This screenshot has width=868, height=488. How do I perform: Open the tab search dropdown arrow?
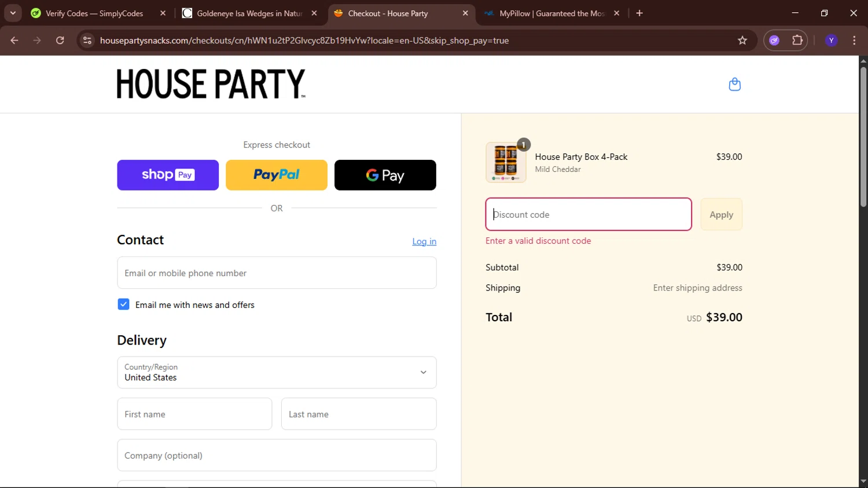(x=13, y=13)
